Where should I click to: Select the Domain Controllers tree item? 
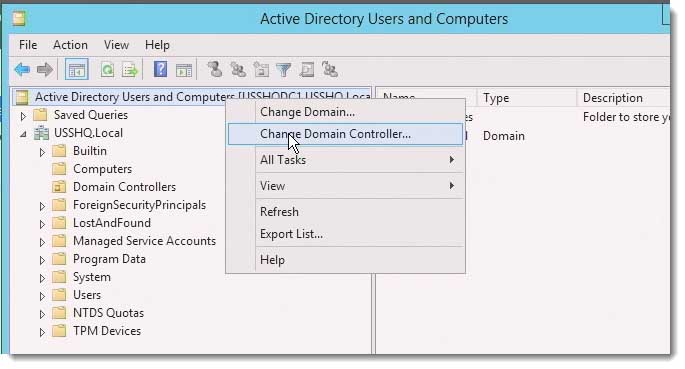pos(124,187)
